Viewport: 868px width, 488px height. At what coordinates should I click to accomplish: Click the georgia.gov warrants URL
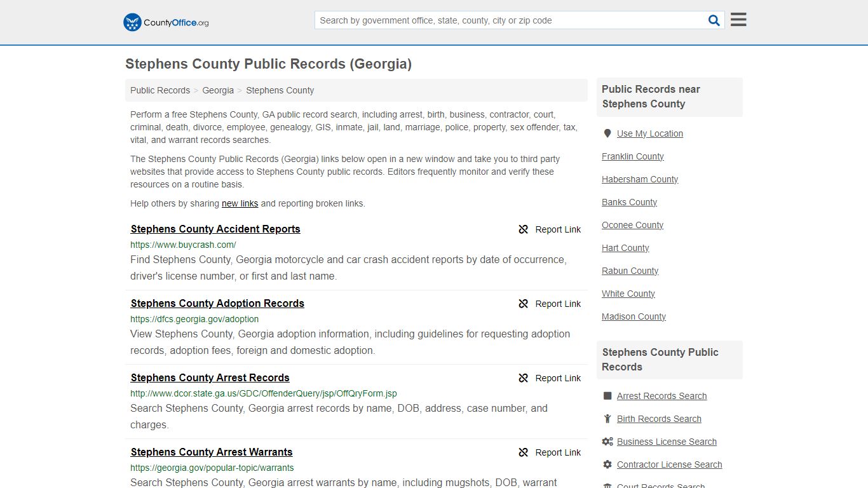(212, 468)
